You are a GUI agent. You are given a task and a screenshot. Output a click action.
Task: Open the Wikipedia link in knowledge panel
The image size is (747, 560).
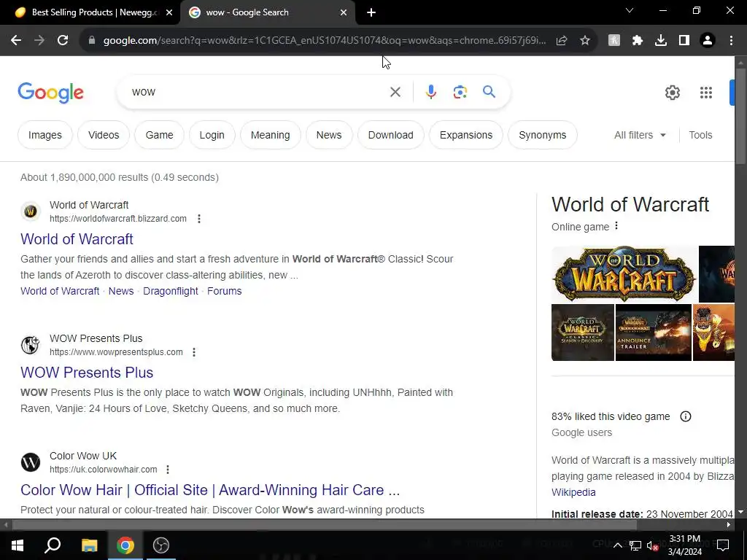coord(573,492)
